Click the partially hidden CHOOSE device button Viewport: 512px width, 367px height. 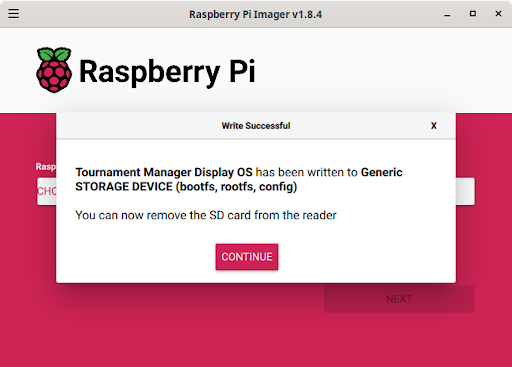(47, 191)
